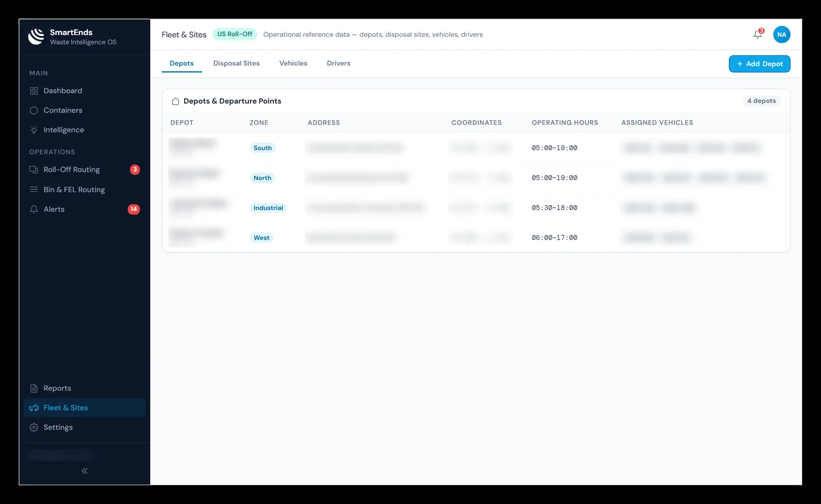Image resolution: width=821 pixels, height=504 pixels.
Task: Click the Reports document icon
Action: (34, 388)
